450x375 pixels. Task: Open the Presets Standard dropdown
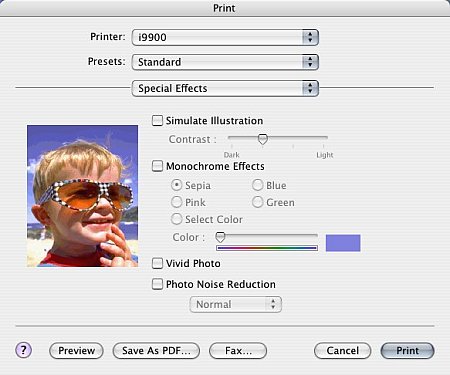[225, 62]
